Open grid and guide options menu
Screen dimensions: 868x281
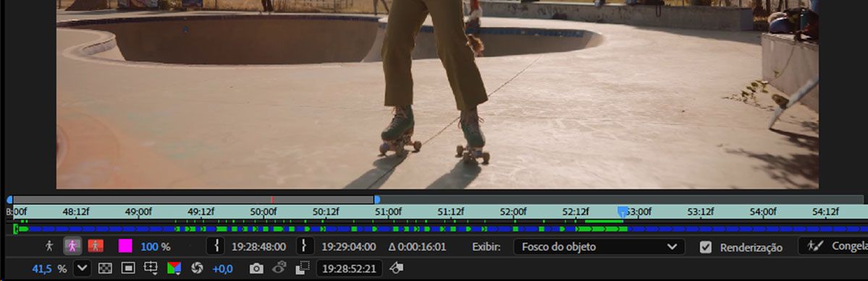pyautogui.click(x=151, y=269)
